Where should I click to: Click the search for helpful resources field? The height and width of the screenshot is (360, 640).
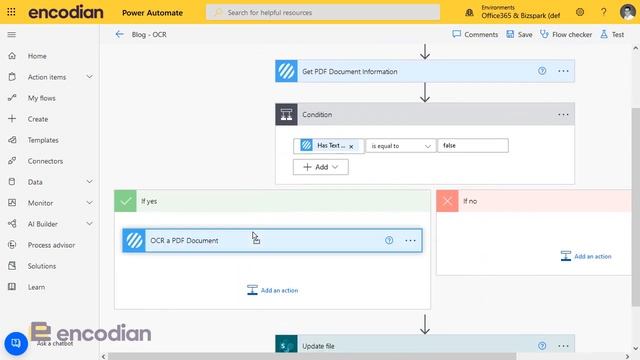coord(323,12)
